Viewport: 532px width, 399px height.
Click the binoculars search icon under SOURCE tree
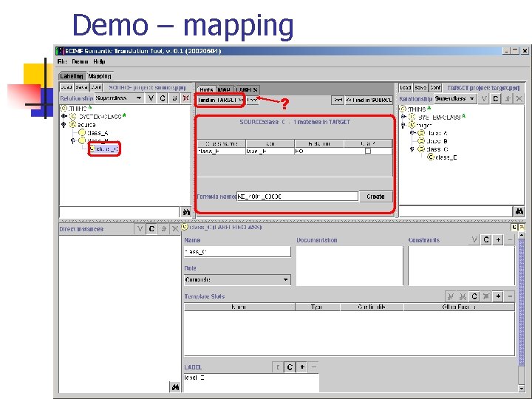186,212
